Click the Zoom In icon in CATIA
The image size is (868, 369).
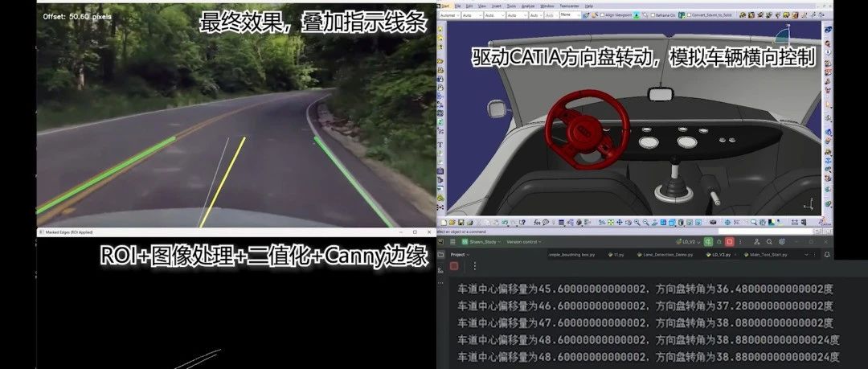637,222
